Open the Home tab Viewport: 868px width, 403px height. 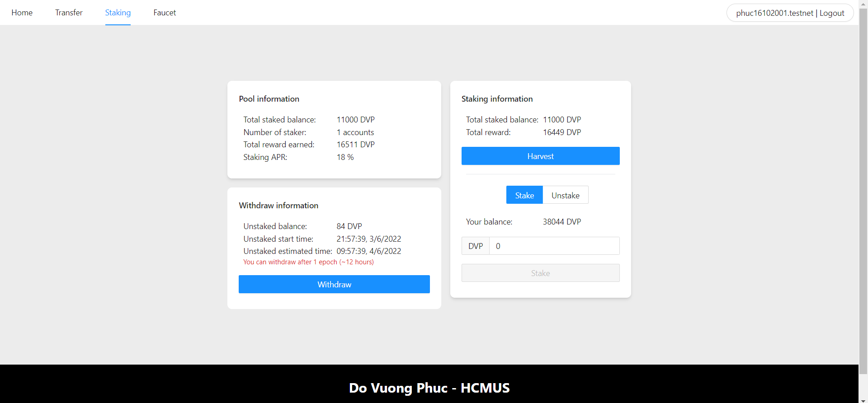22,12
